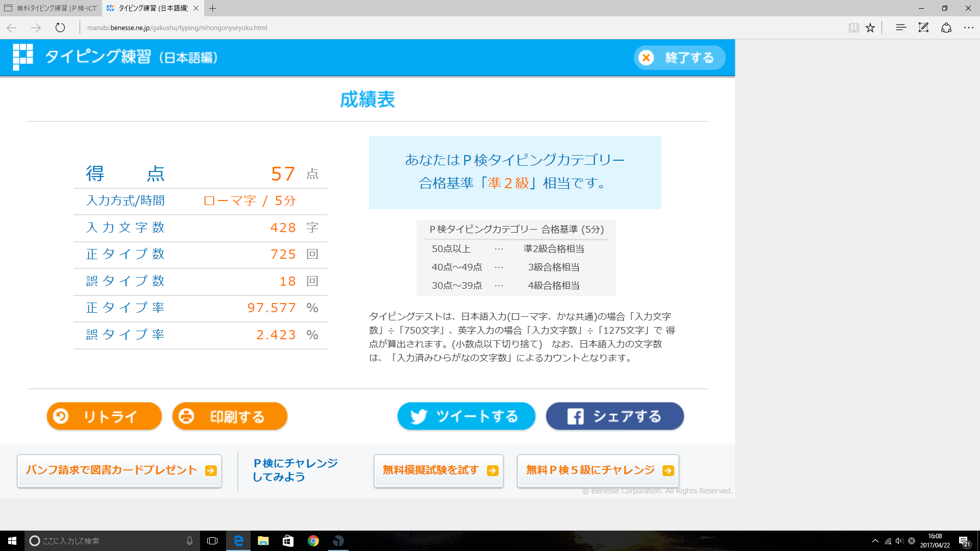Click the リトライ button
980x551 pixels.
(104, 416)
